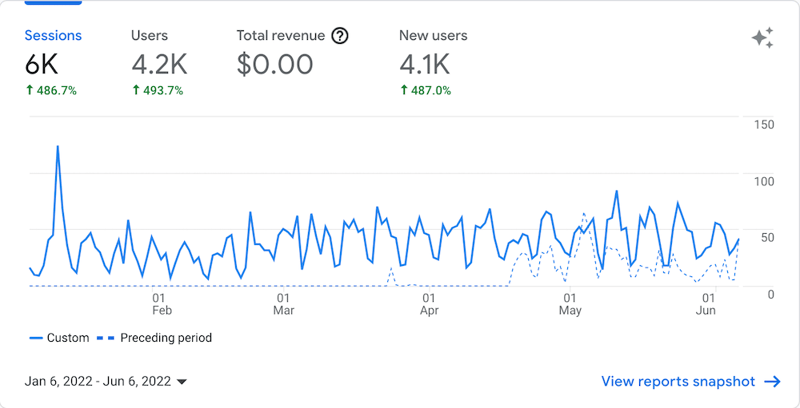This screenshot has width=800, height=408.
Task: Click the 50 y-axis label
Action: [x=767, y=238]
